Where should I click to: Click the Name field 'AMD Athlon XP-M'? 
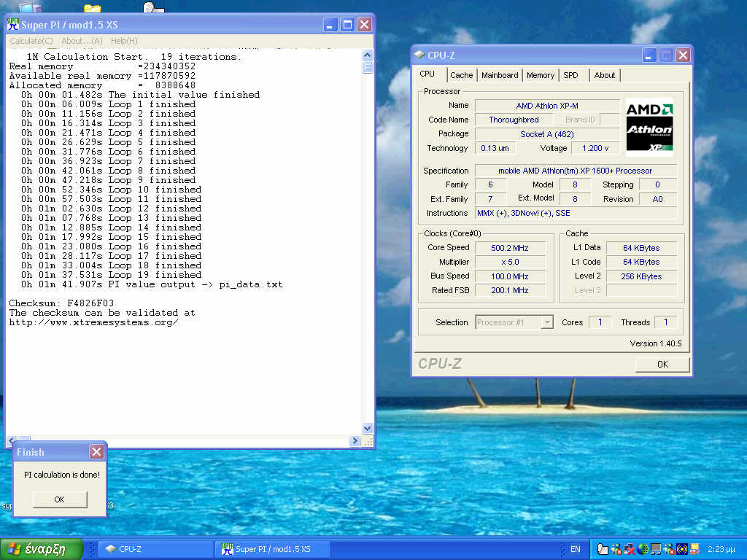[547, 106]
